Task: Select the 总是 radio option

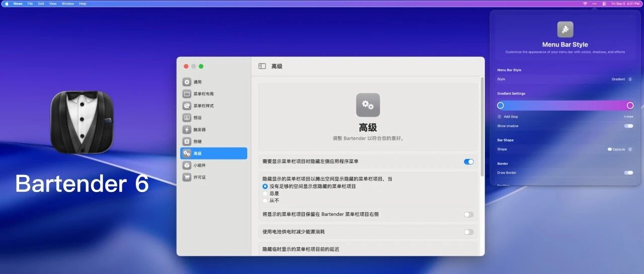Action: [x=265, y=193]
